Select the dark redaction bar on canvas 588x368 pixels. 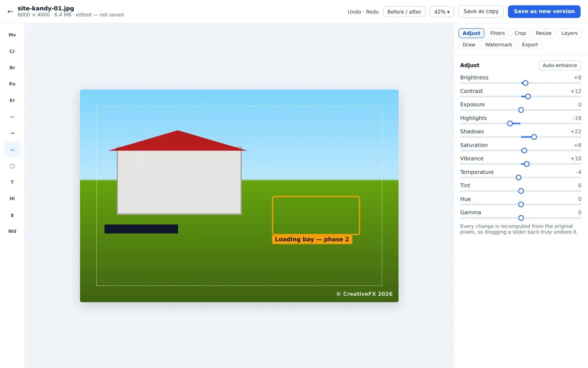tap(141, 229)
